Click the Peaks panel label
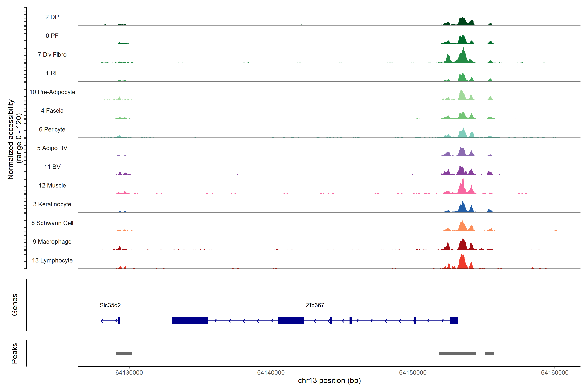Screen dimensions: 588x392 15,353
